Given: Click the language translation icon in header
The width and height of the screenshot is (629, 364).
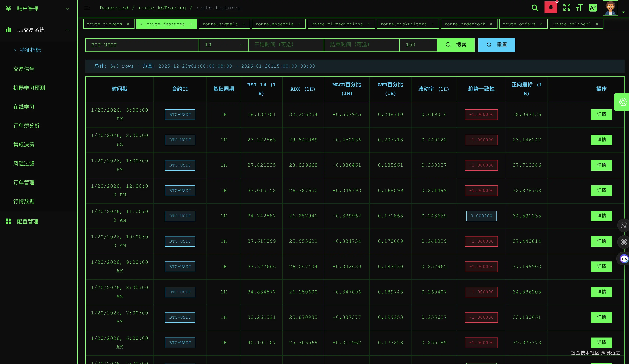Looking at the screenshot, I should pyautogui.click(x=593, y=8).
